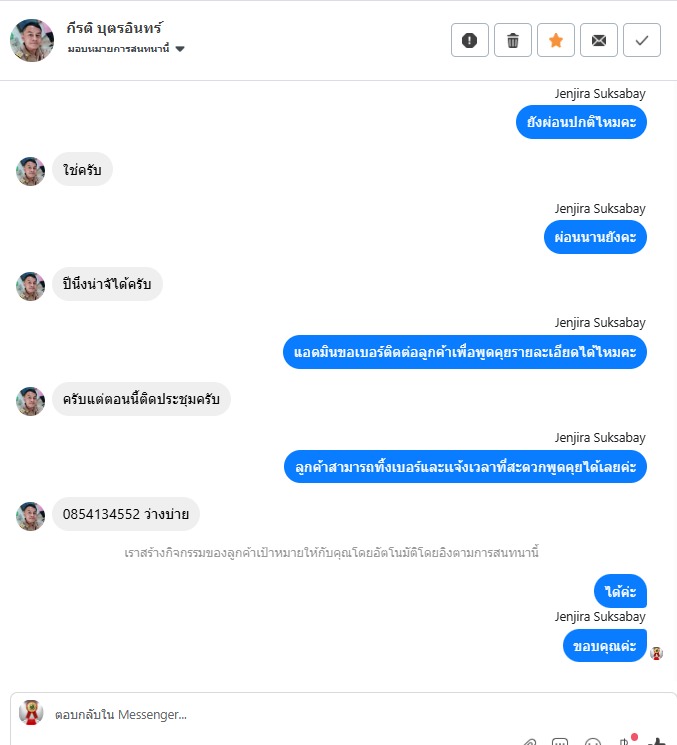This screenshot has height=745, width=677.
Task: Open emoji picker smiley icon
Action: pyautogui.click(x=592, y=742)
